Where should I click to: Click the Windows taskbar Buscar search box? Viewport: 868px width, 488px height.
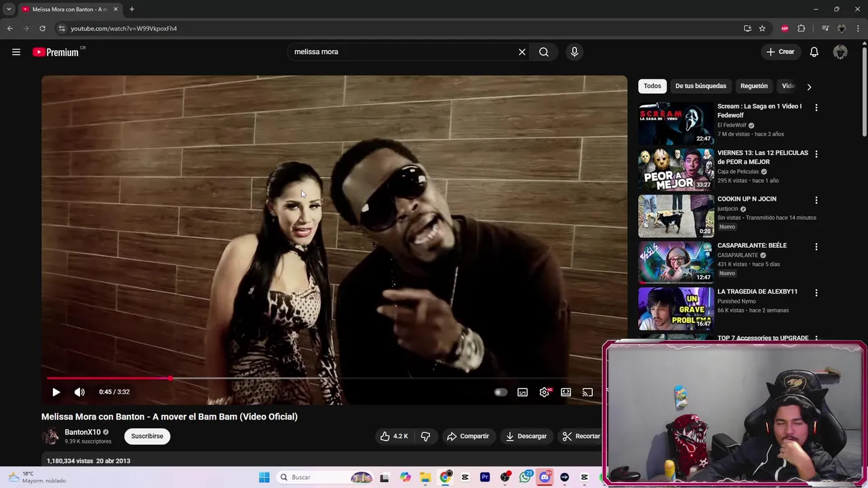[x=326, y=477]
